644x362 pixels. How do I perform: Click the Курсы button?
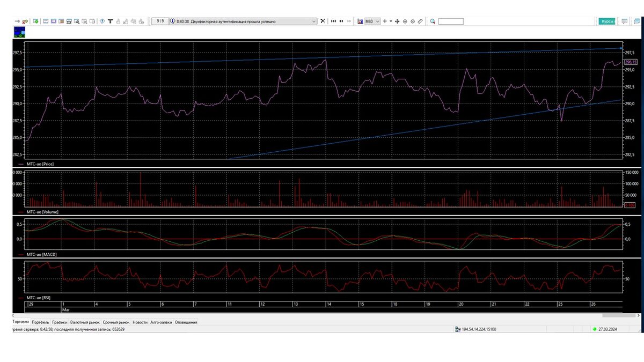[608, 21]
